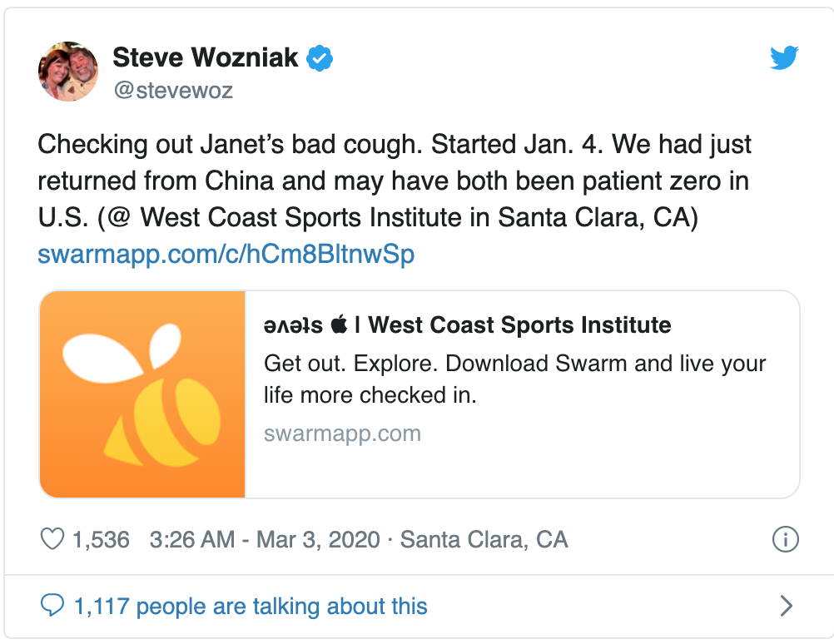Click the tweet text about Janet's cough
The image size is (834, 644).
(x=395, y=181)
